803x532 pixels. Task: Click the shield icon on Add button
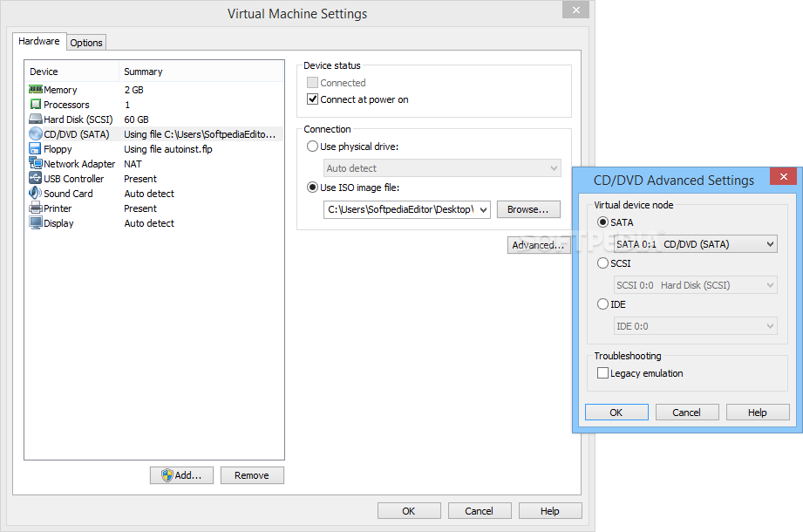tap(167, 475)
